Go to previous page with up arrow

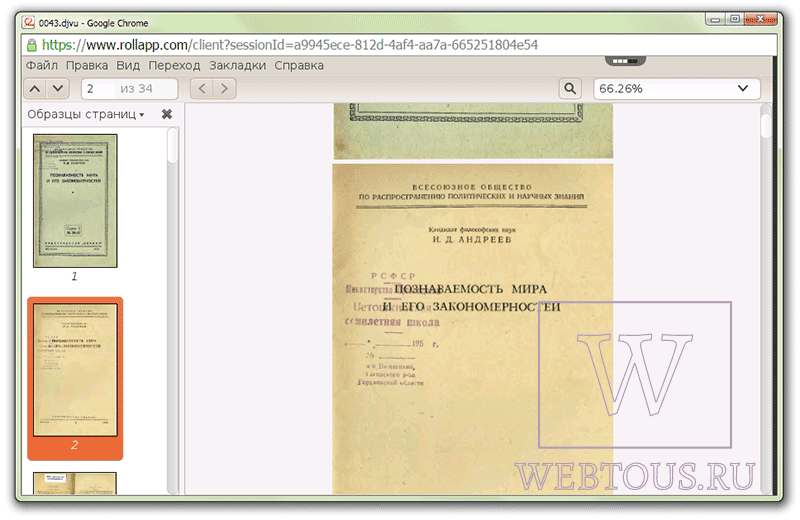[35, 89]
